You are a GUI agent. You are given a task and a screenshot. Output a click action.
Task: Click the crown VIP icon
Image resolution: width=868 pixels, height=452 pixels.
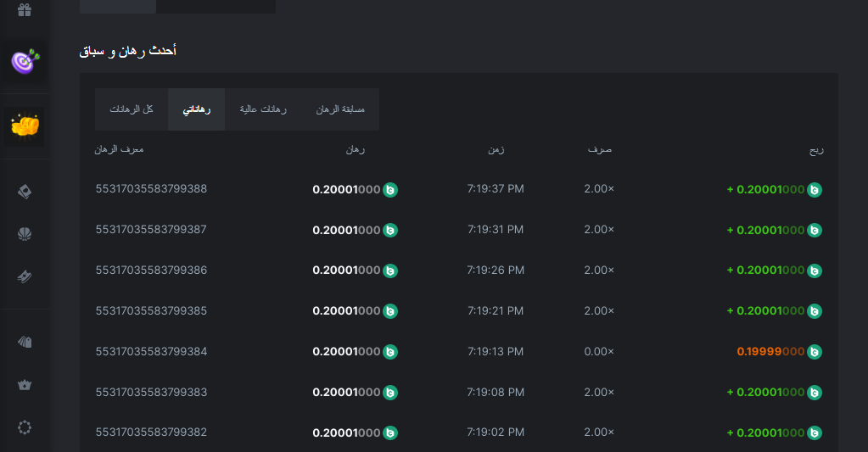(25, 384)
